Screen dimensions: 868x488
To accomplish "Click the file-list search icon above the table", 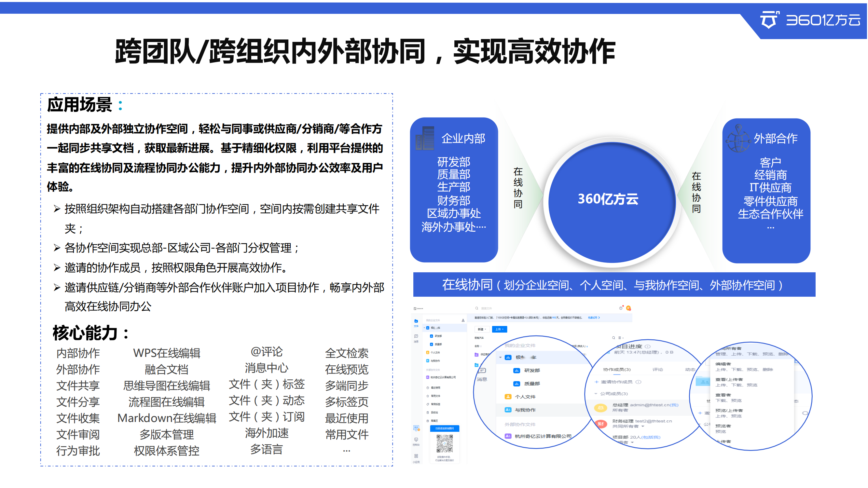I will [613, 337].
